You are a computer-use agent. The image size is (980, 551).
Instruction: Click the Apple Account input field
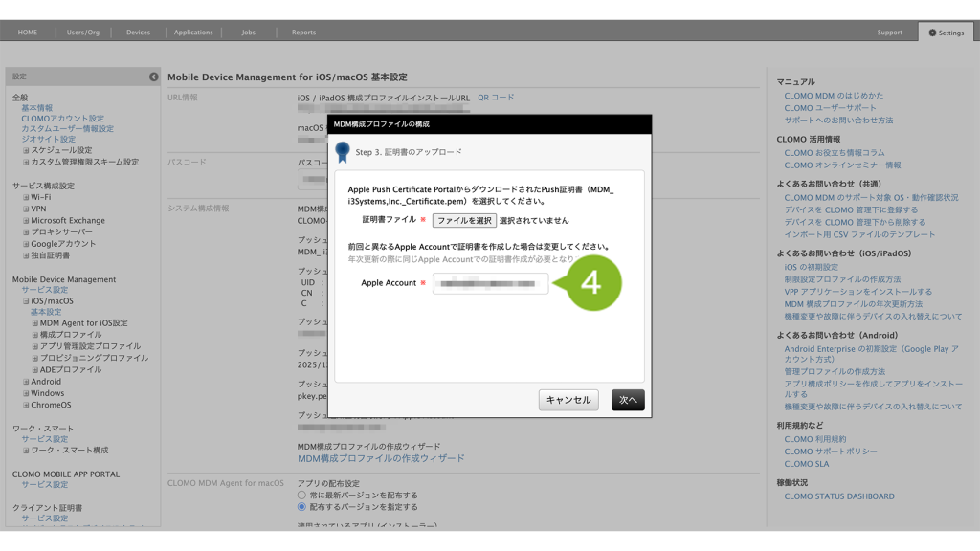[x=490, y=283]
